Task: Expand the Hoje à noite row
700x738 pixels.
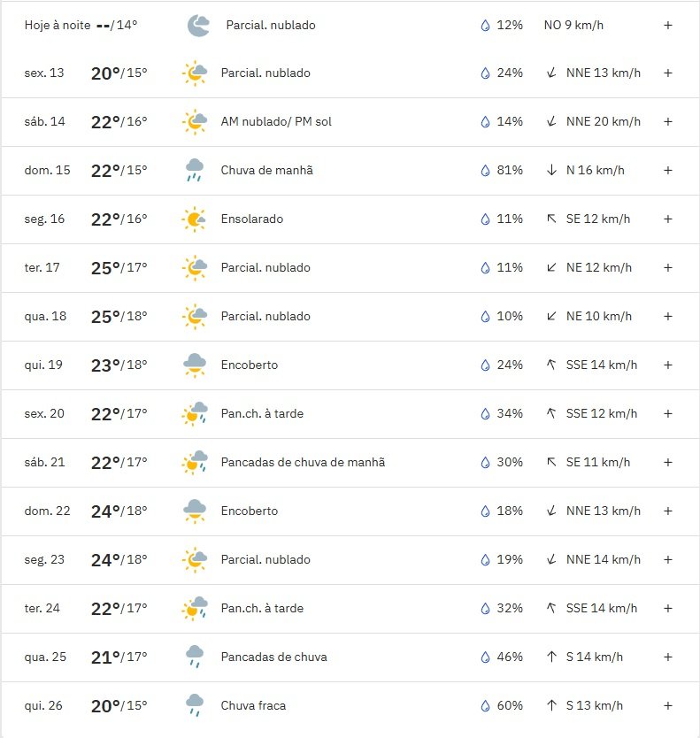Action: click(667, 25)
